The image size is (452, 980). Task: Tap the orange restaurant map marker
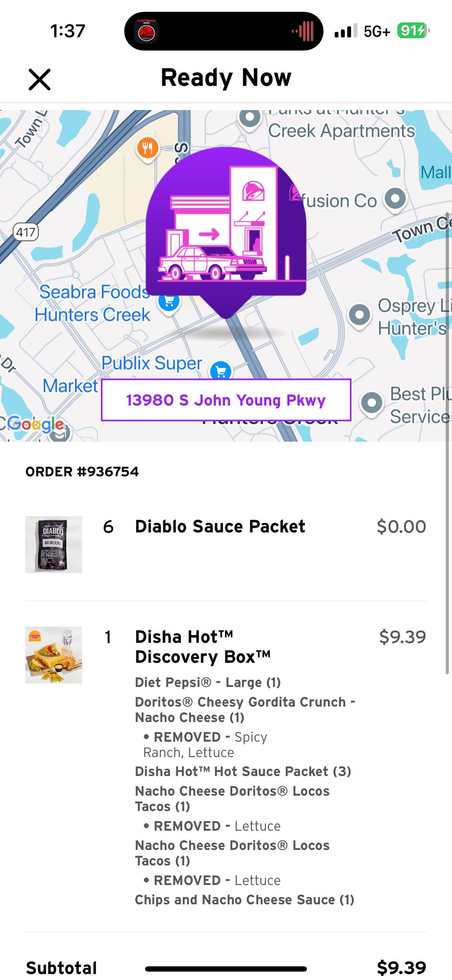[x=148, y=148]
